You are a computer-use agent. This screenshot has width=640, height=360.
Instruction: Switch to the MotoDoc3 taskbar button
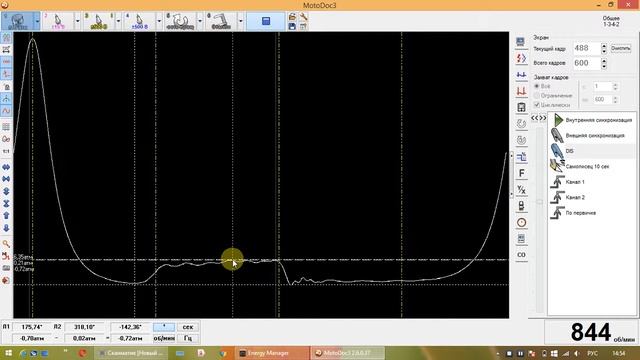pyautogui.click(x=347, y=353)
